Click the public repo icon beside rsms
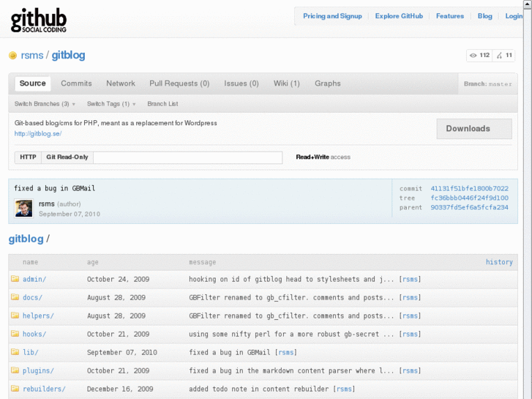532x399 pixels. point(12,56)
